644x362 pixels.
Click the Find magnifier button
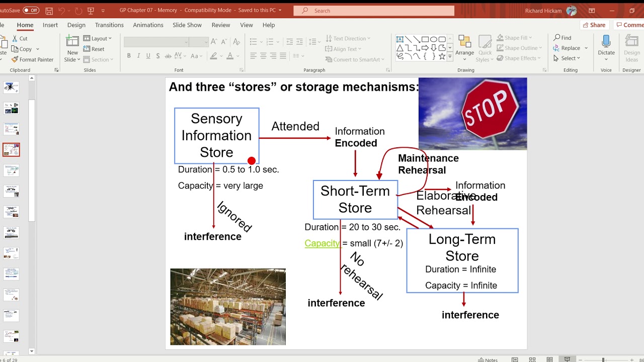[562, 38]
